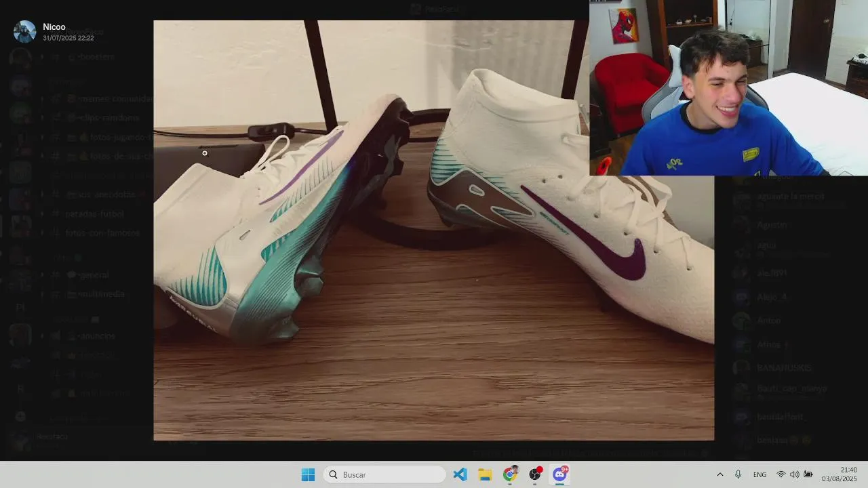Screen dimensions: 868x488
Task: Click member Alejo_4 in dimmed member list
Action: click(x=772, y=296)
